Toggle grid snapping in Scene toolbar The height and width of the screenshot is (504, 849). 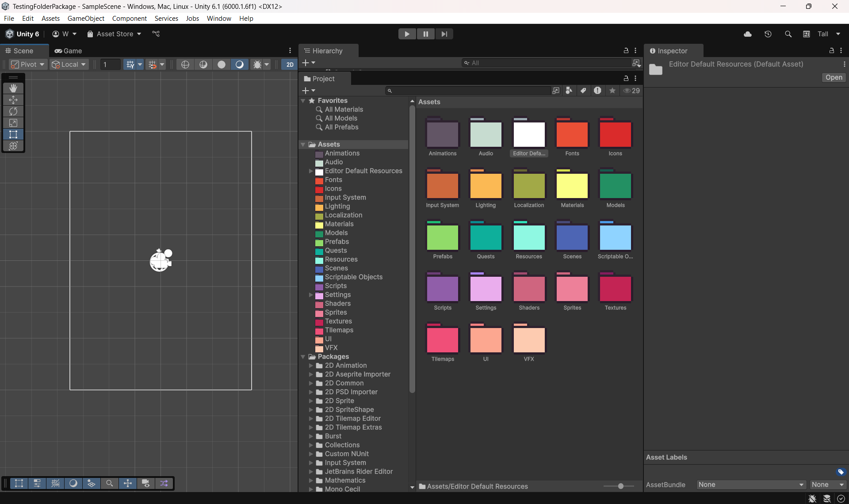tap(153, 65)
